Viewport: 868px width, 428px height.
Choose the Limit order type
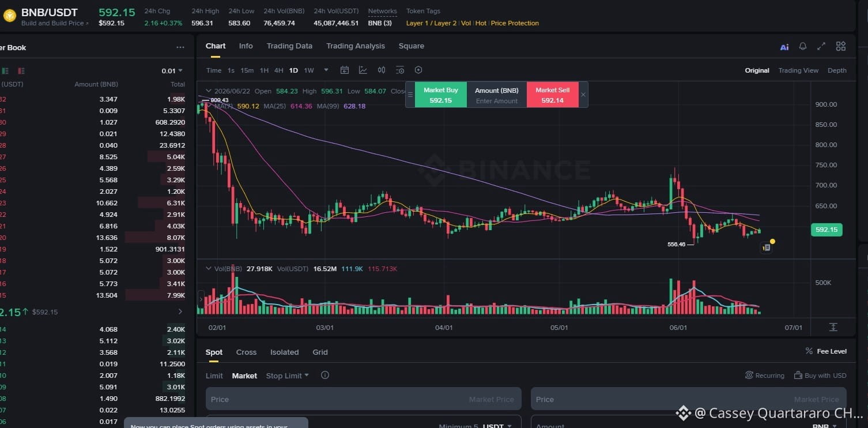214,376
